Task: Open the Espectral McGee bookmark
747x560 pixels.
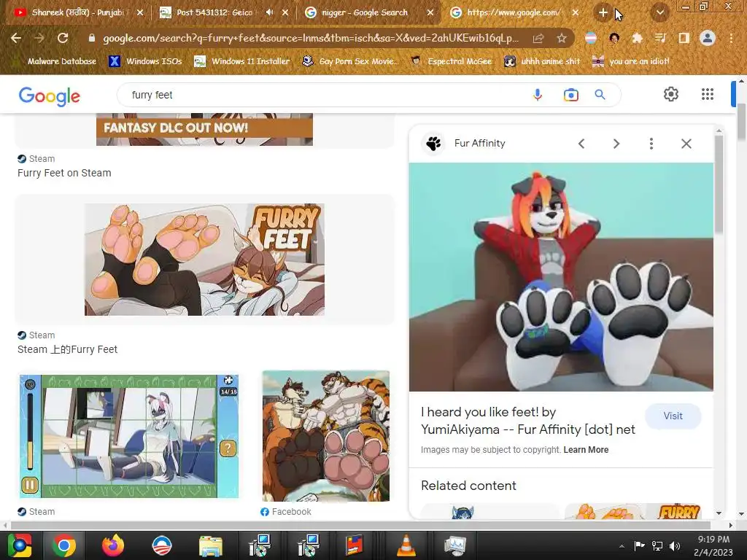Action: pyautogui.click(x=451, y=61)
